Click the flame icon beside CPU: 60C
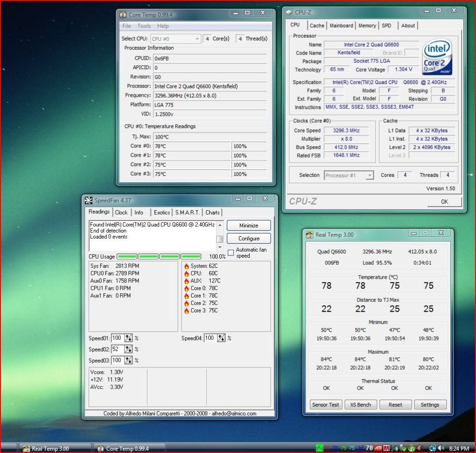The image size is (476, 453). [x=186, y=274]
